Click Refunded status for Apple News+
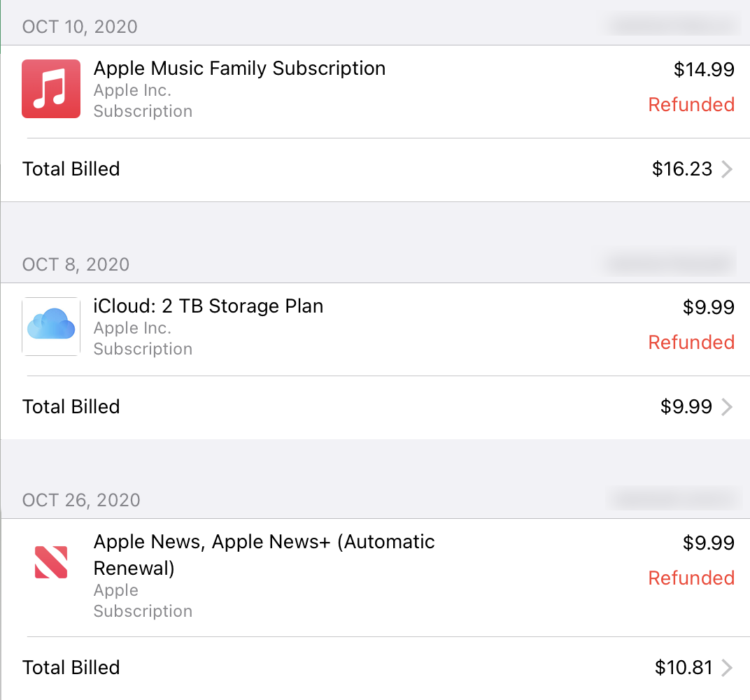The image size is (750, 700). tap(691, 578)
